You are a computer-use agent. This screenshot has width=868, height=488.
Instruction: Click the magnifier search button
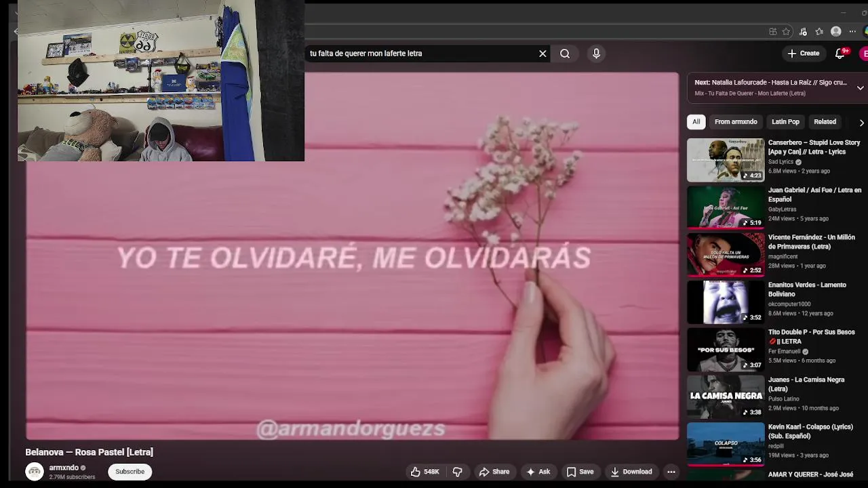point(565,54)
